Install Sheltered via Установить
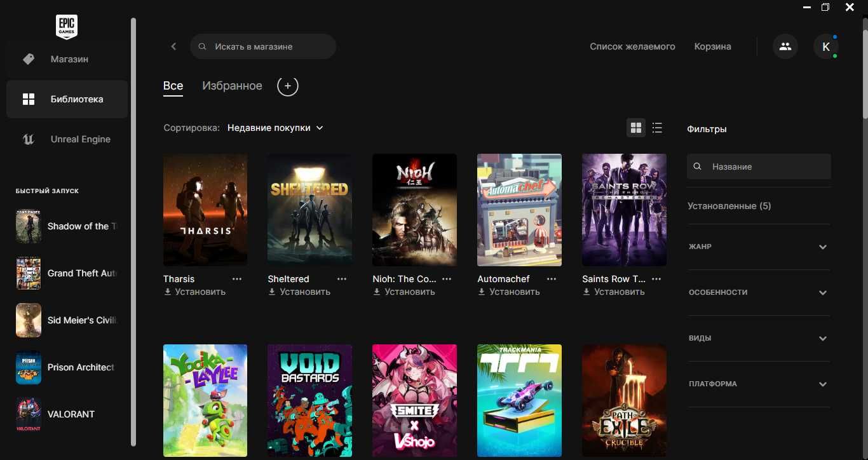 point(299,292)
